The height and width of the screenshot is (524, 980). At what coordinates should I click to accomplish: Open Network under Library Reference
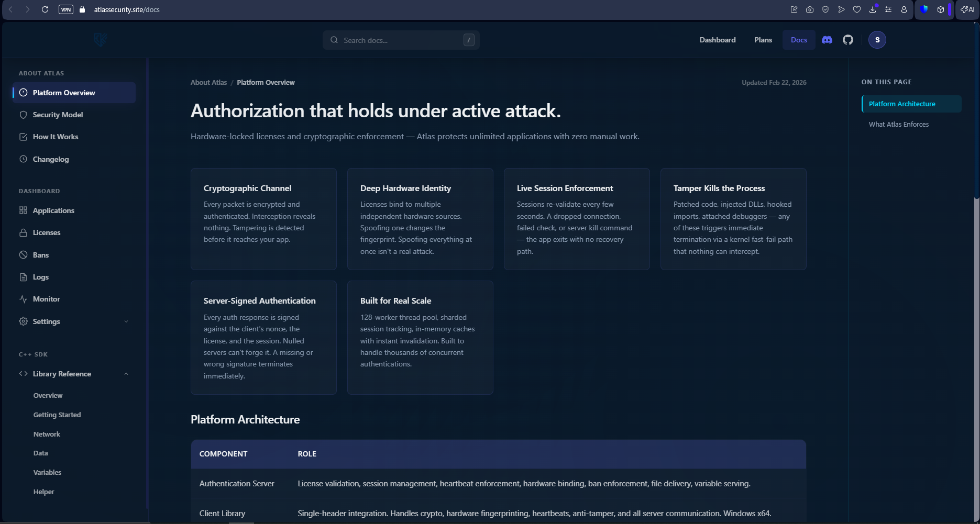point(47,434)
